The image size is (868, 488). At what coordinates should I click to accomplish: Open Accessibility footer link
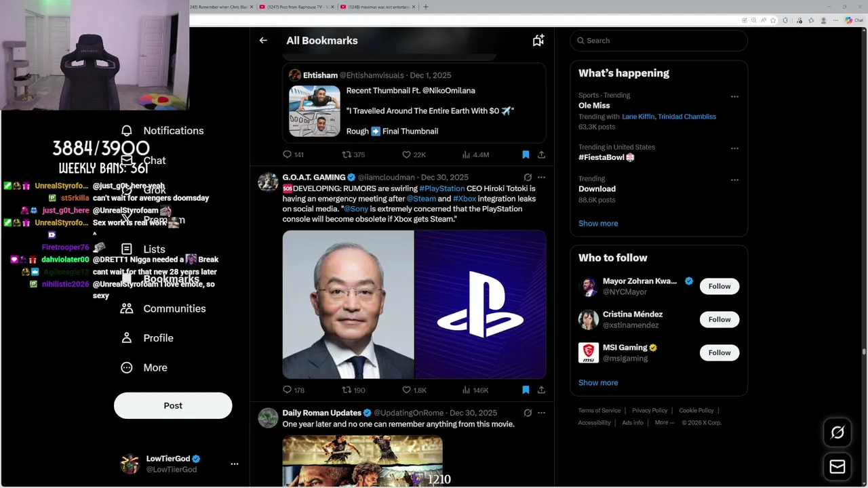click(x=595, y=422)
